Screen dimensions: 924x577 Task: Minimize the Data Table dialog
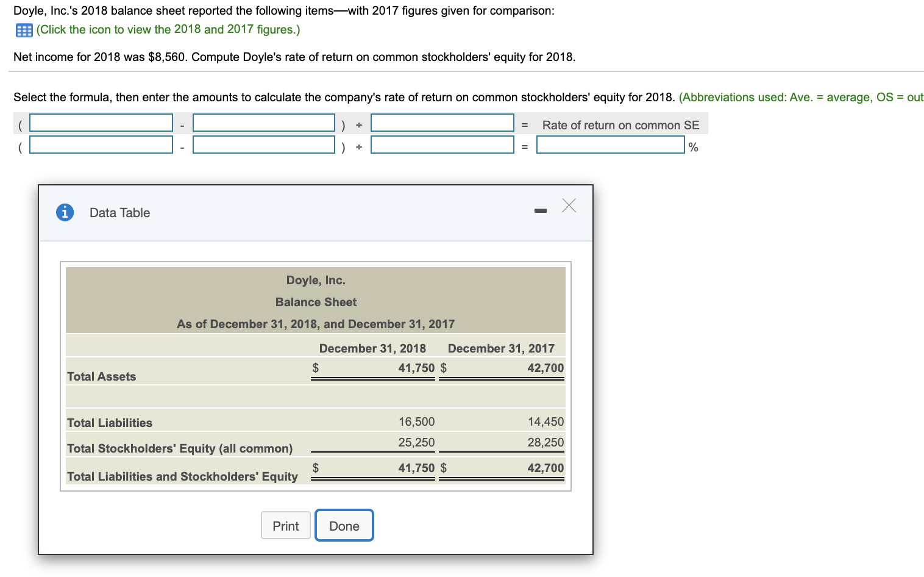click(x=541, y=211)
